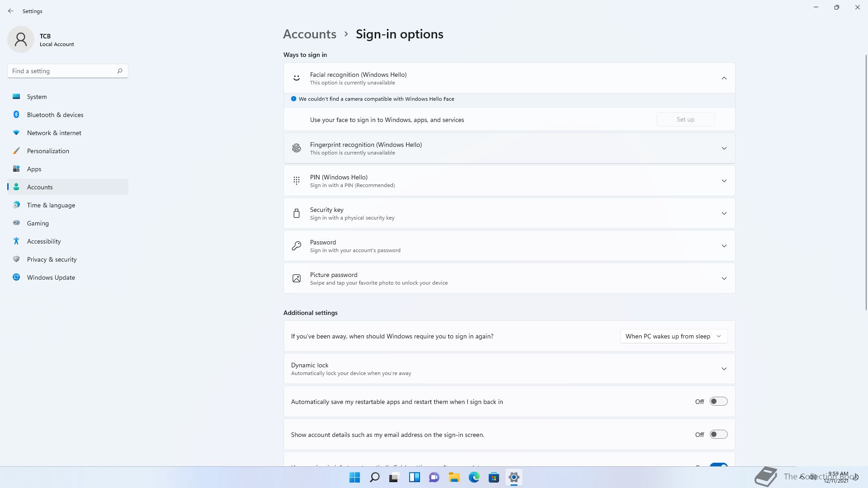Click the Accounts breadcrumb link
Image resolution: width=868 pixels, height=488 pixels.
tap(310, 34)
